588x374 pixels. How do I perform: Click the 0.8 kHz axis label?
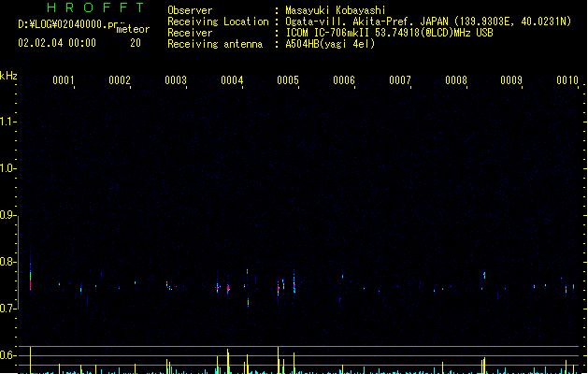point(7,262)
